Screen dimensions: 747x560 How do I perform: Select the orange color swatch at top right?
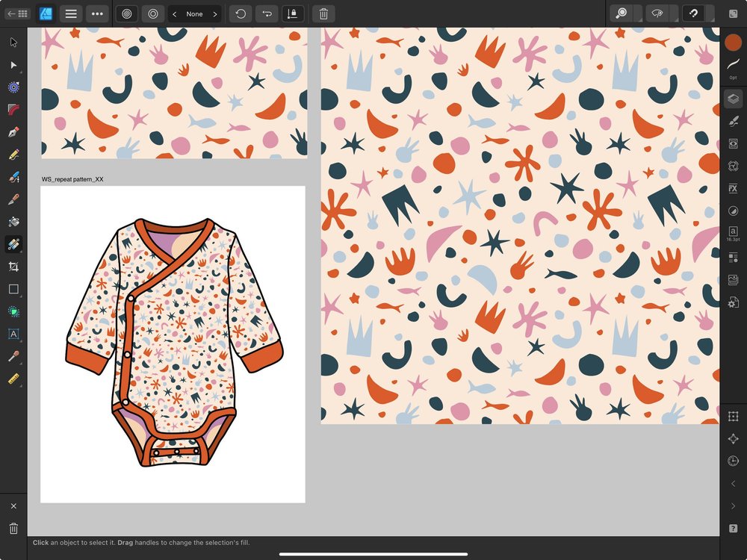click(734, 43)
